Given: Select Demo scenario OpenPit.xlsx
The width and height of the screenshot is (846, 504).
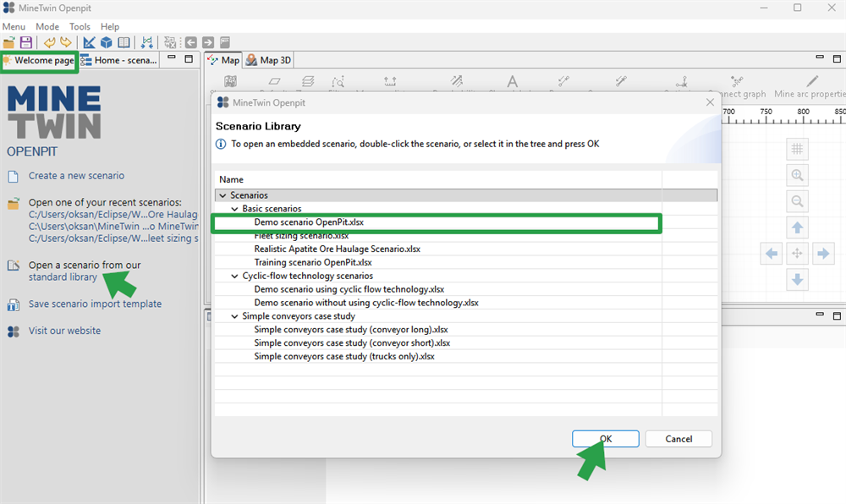Looking at the screenshot, I should tap(309, 222).
